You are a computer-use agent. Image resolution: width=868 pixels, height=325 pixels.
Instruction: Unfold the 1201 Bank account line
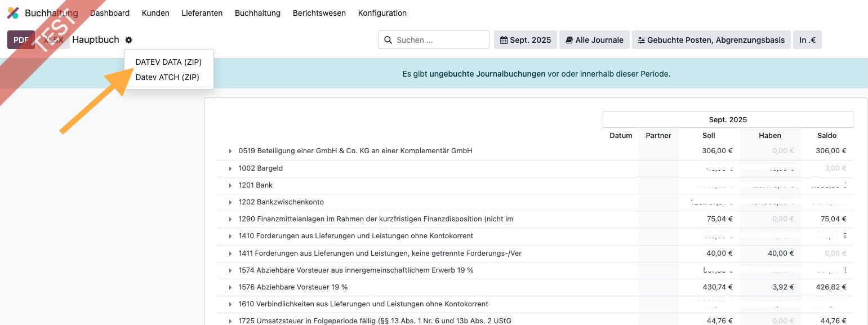coord(230,185)
